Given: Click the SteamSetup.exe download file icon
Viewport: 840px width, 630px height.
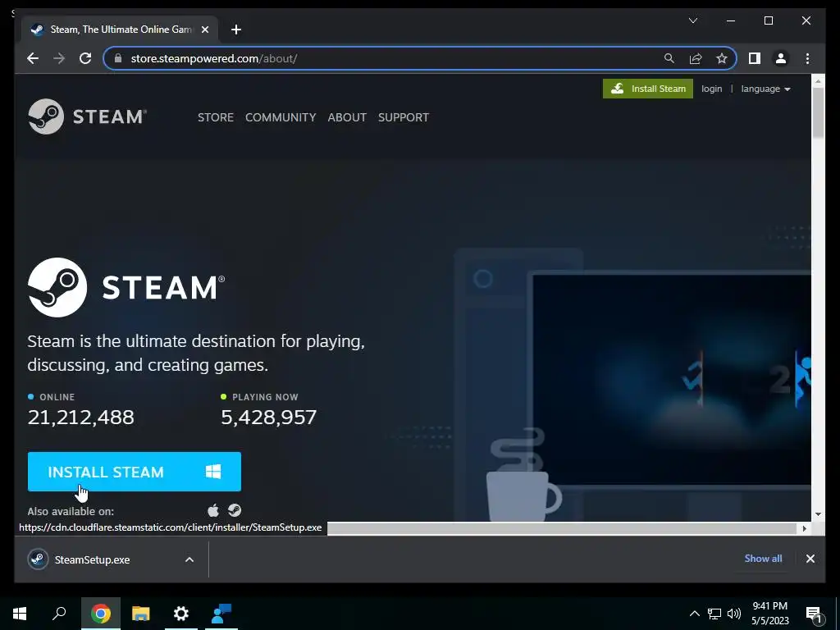Looking at the screenshot, I should click(x=38, y=559).
